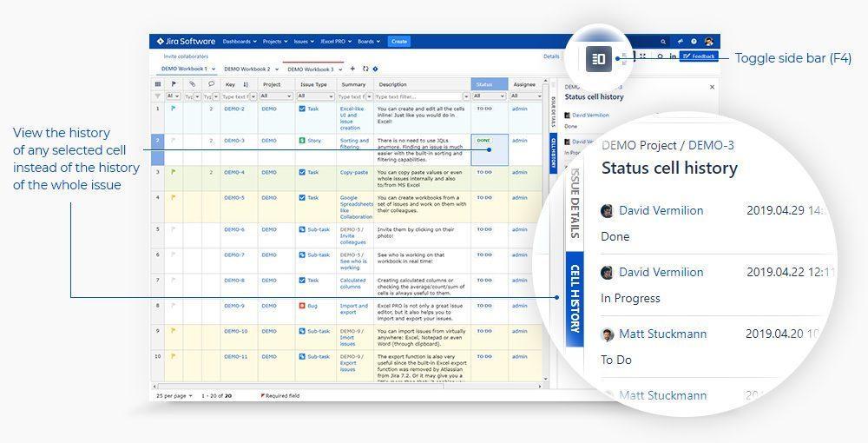Click the Feedback button
The image size is (868, 443).
tap(699, 56)
